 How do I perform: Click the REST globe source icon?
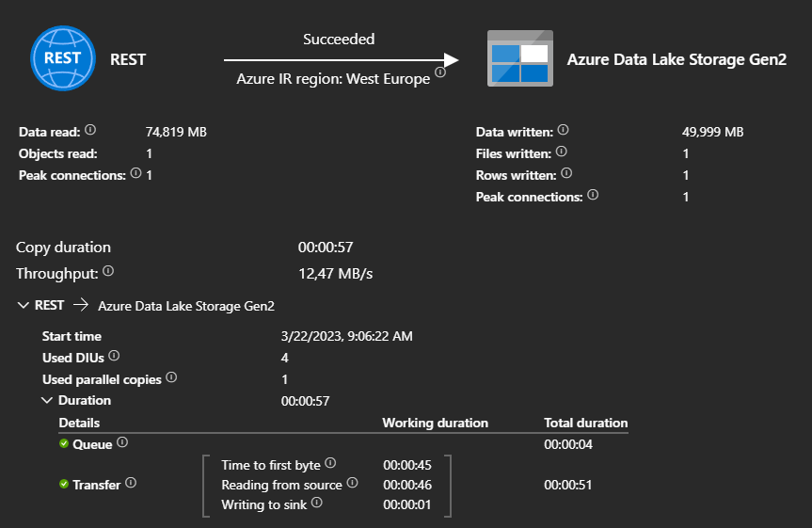(x=63, y=58)
